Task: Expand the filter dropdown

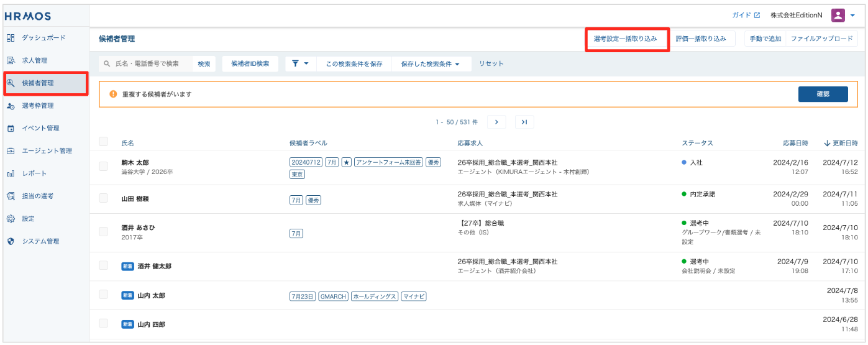Action: pyautogui.click(x=301, y=63)
